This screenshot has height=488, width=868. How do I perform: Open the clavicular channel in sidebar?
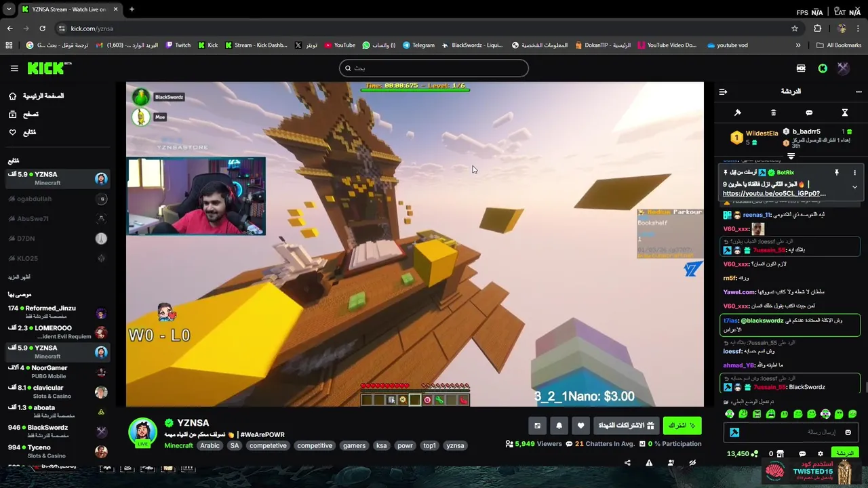click(58, 392)
